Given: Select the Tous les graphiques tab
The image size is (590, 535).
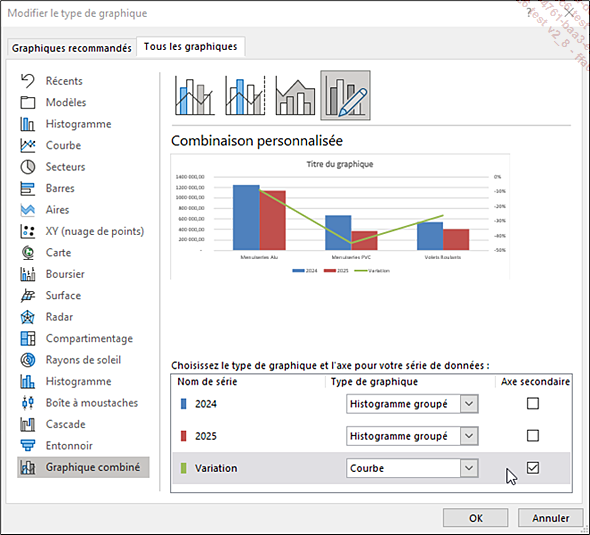Looking at the screenshot, I should [190, 47].
